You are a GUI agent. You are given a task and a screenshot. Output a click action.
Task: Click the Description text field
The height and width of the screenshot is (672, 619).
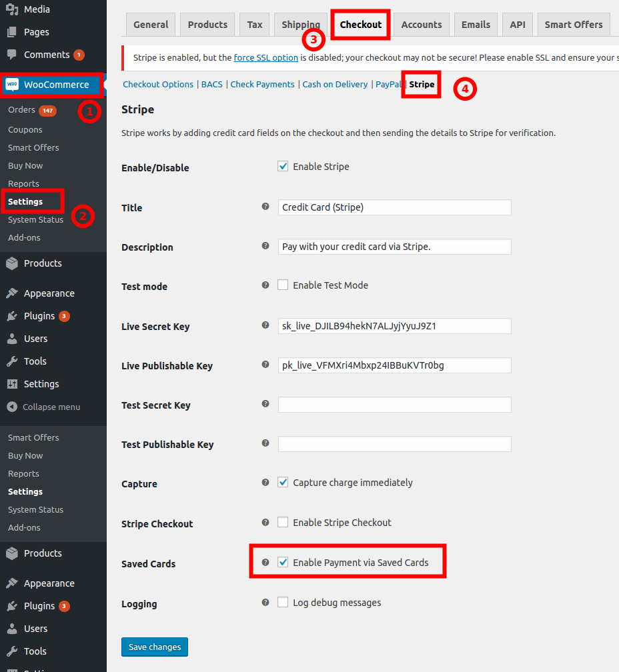tap(394, 247)
